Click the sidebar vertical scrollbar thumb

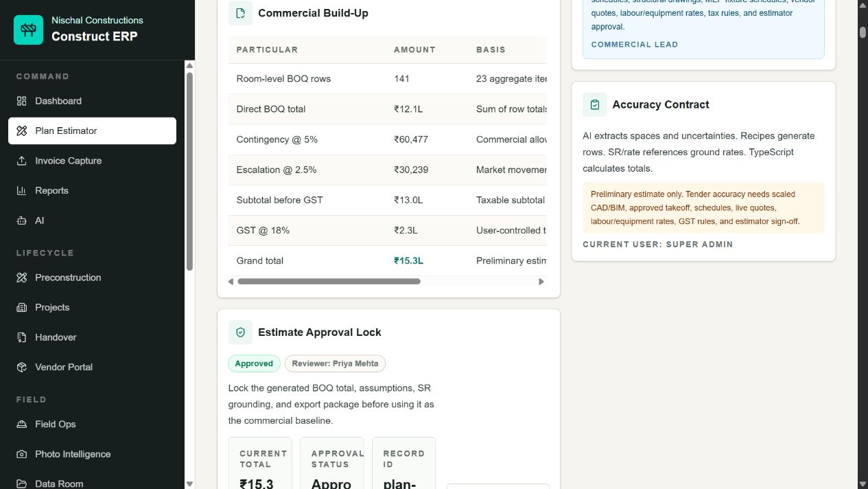click(x=190, y=171)
